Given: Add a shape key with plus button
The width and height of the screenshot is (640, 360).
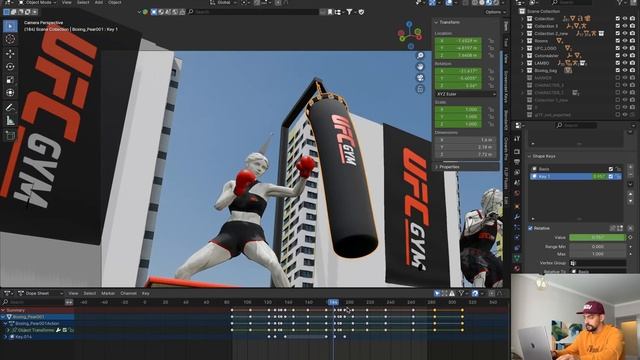Looking at the screenshot, I should coord(630,168).
